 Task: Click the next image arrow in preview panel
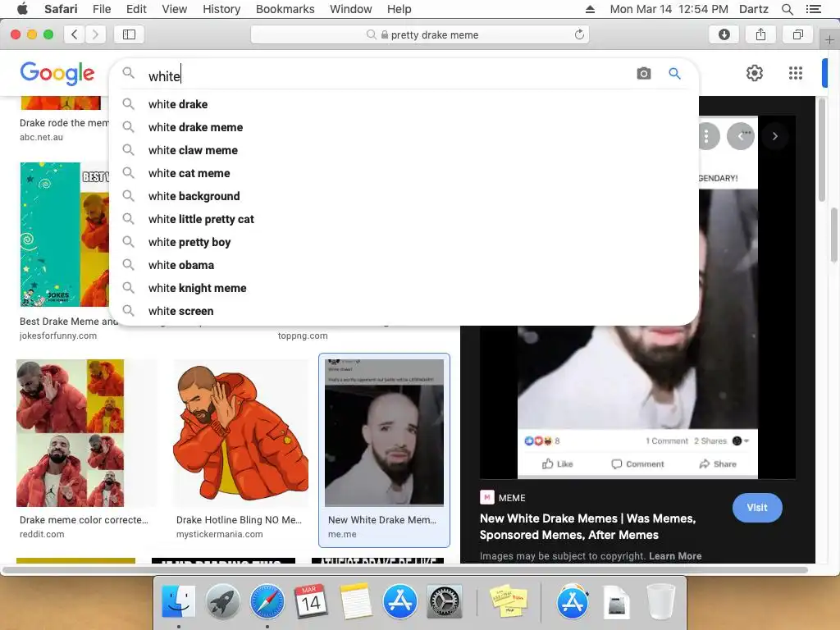point(774,136)
